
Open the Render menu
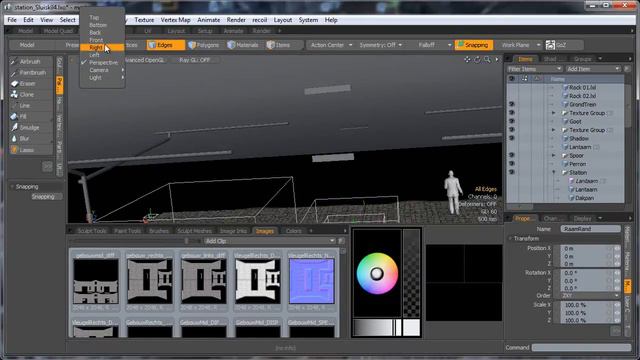point(236,20)
